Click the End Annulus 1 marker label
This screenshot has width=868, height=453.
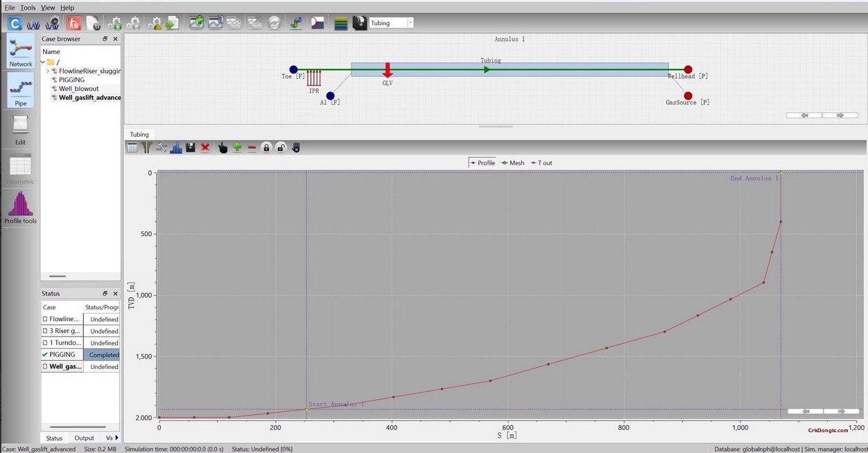754,178
